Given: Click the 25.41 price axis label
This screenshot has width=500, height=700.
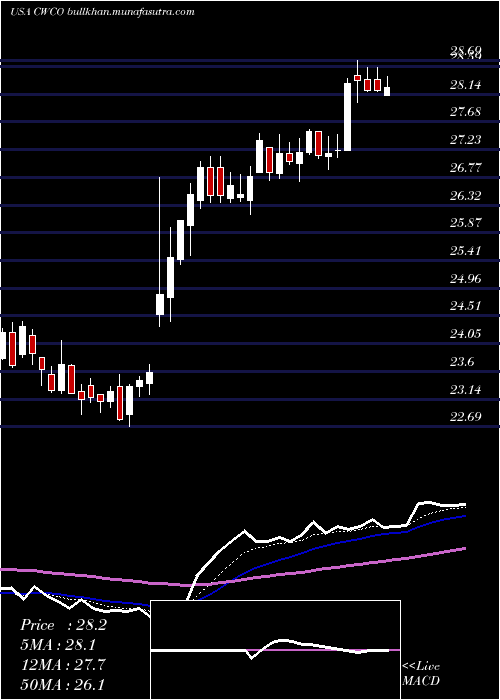Looking at the screenshot, I should [466, 251].
